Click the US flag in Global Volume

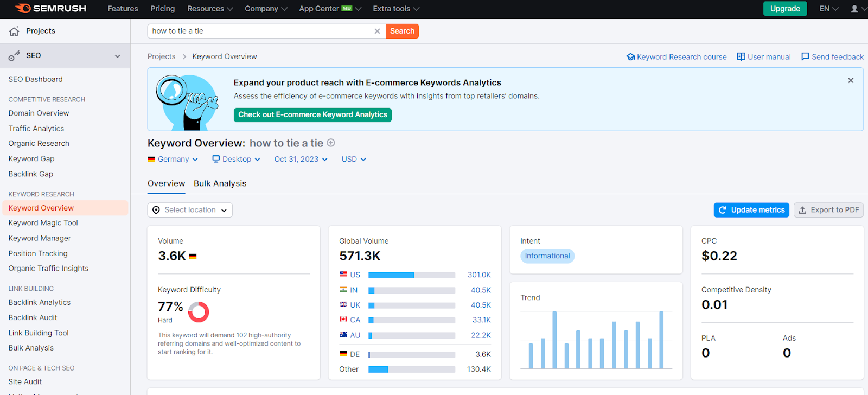343,274
